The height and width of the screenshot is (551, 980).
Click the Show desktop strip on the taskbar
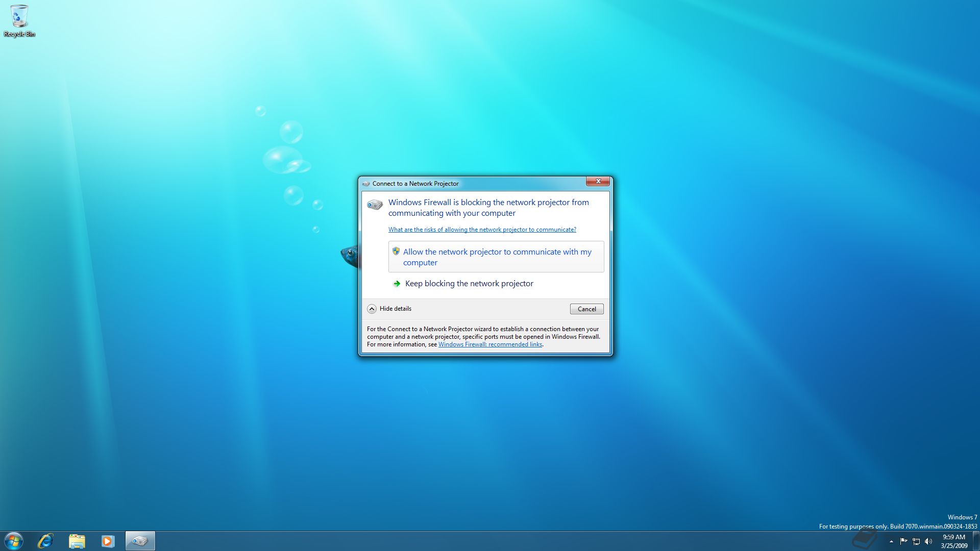point(976,541)
